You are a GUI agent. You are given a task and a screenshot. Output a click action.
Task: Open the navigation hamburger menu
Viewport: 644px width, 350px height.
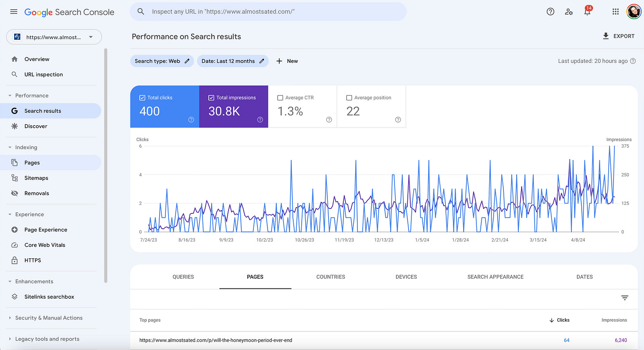[13, 12]
